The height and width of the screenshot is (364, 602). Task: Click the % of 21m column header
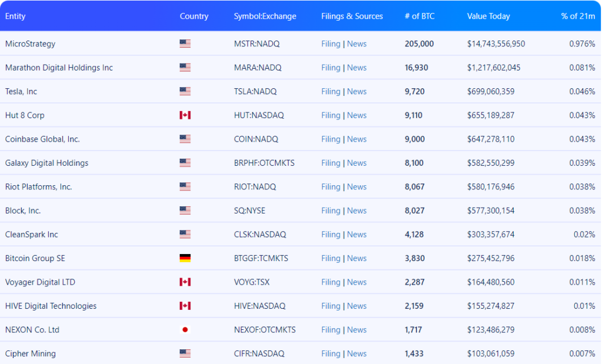pos(578,16)
